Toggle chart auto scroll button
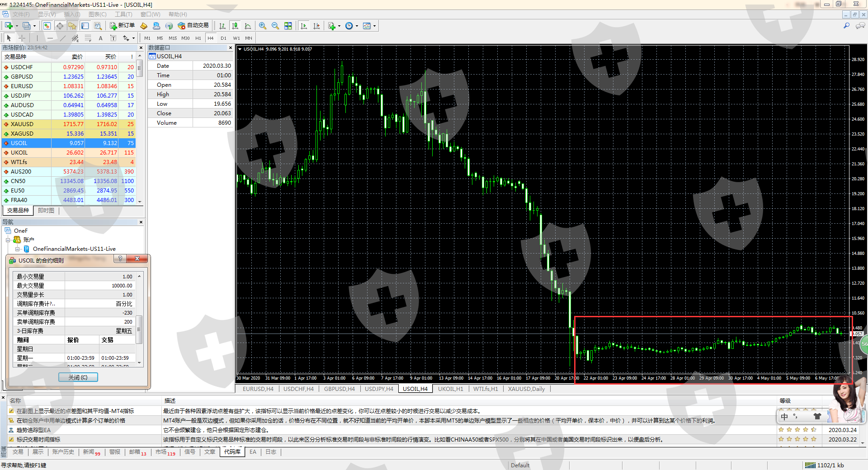This screenshot has width=868, height=470. (304, 26)
